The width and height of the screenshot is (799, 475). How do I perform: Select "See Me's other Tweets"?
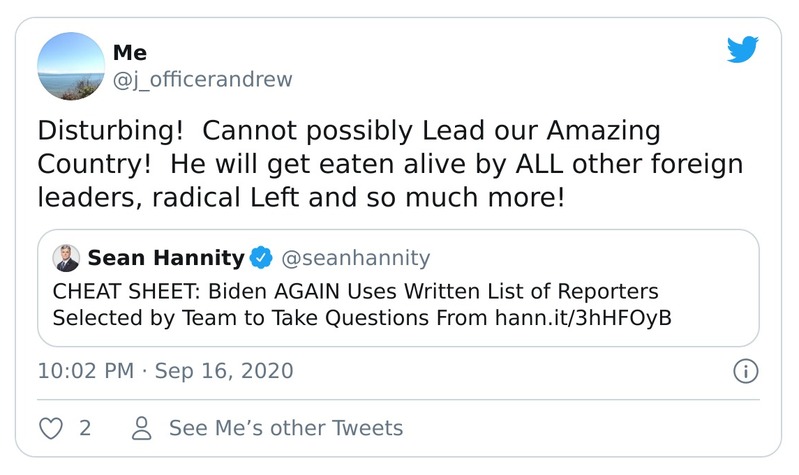coord(286,428)
